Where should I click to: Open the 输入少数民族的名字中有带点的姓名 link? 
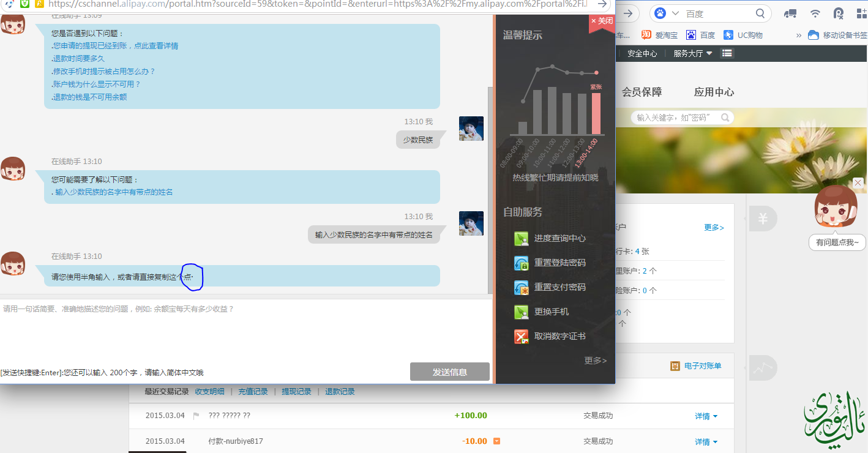(x=114, y=192)
